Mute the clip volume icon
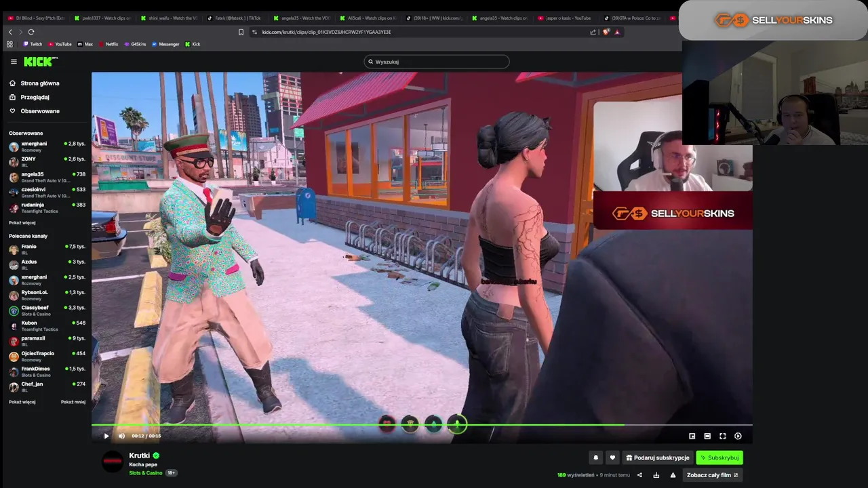Viewport: 868px width, 488px height. pos(121,436)
